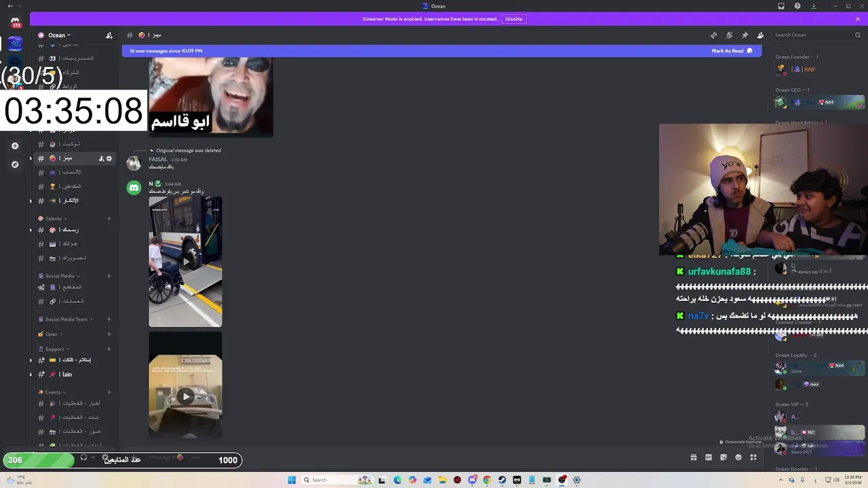Viewport: 868px width, 488px height.
Task: Click the search magnifier in Search Ocean
Action: 859,35
